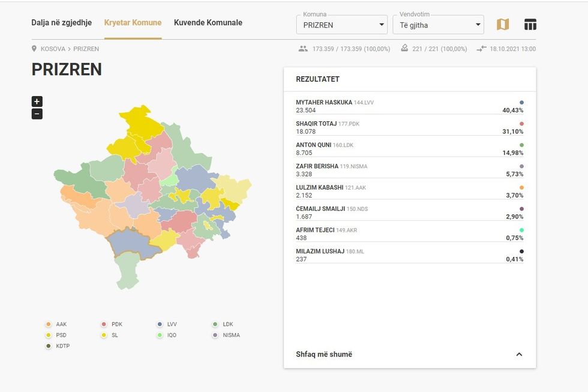Screen dimensions: 588x392
Task: Click the highlighted Prizren region on map
Action: coord(133,244)
